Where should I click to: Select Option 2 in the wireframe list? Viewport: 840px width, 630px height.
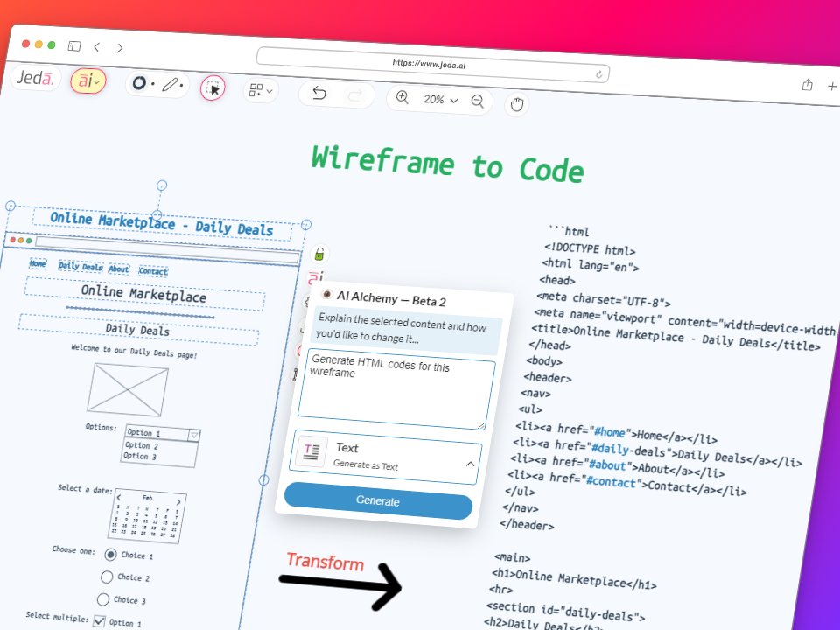click(x=142, y=445)
